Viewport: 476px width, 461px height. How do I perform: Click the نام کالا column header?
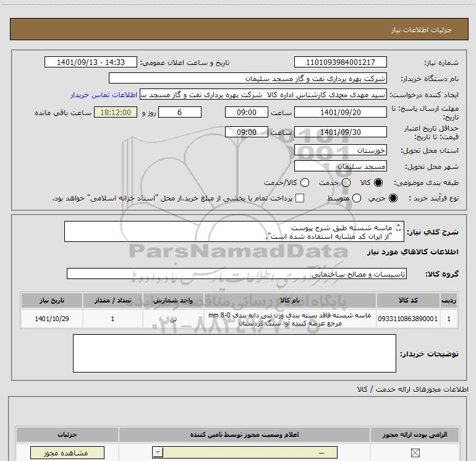(x=290, y=300)
